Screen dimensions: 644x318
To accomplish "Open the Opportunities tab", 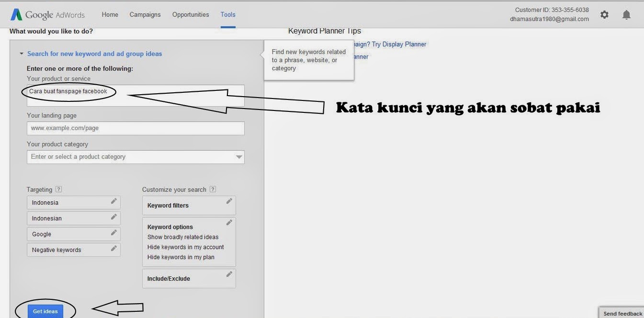I will point(191,14).
